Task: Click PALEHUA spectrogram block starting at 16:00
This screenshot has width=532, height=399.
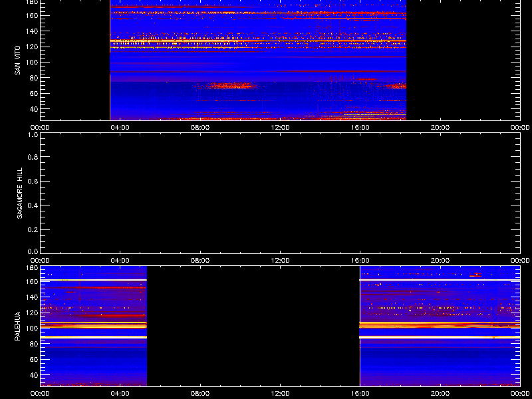Action: 440,326
